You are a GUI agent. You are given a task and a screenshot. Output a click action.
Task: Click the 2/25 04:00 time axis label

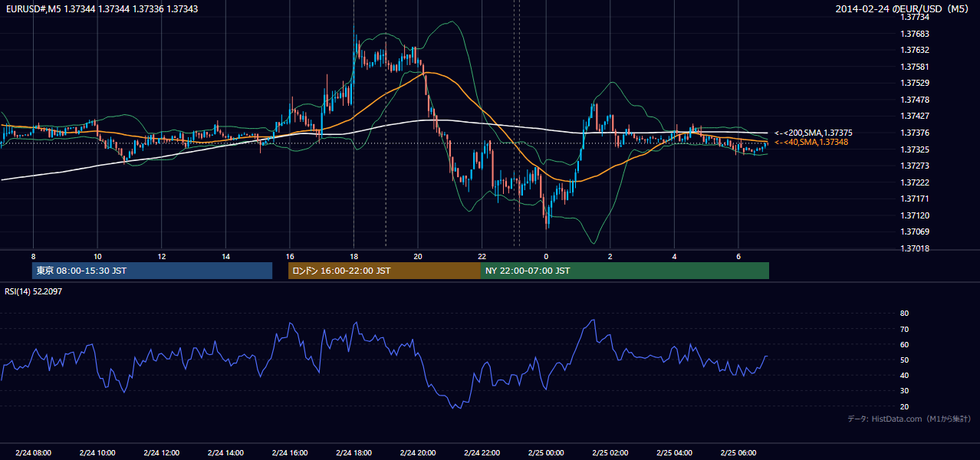[x=674, y=452]
